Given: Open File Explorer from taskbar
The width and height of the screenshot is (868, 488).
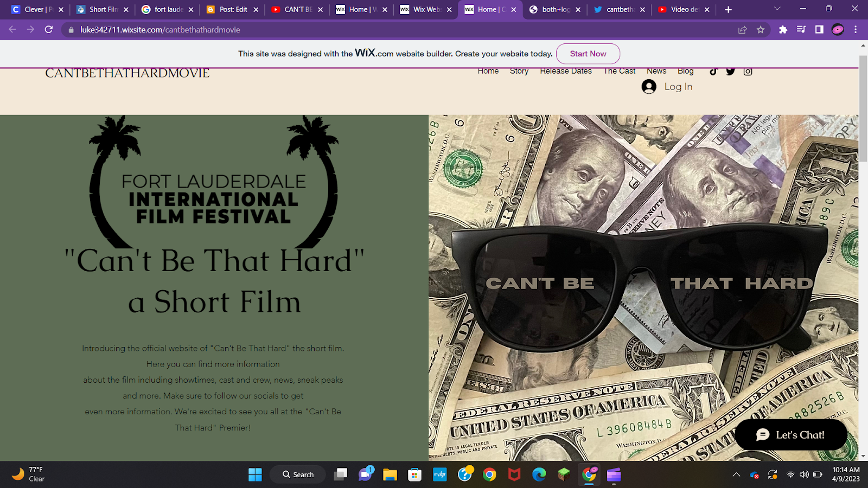Looking at the screenshot, I should [x=390, y=475].
